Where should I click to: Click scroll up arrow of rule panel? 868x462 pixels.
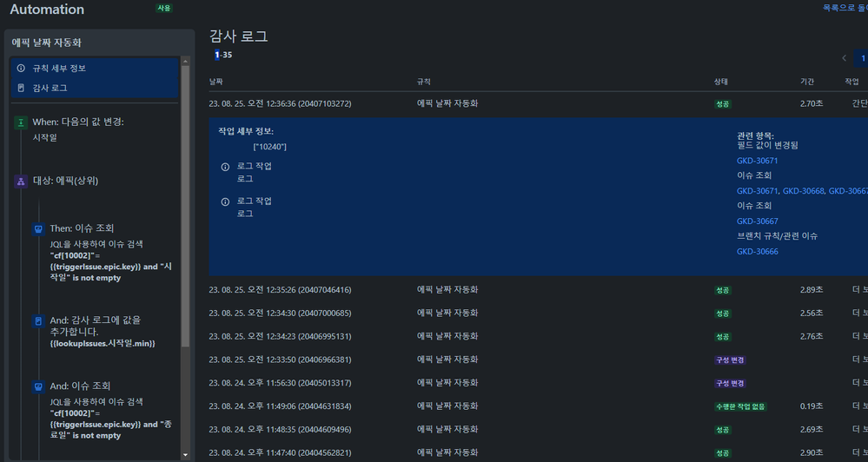185,61
